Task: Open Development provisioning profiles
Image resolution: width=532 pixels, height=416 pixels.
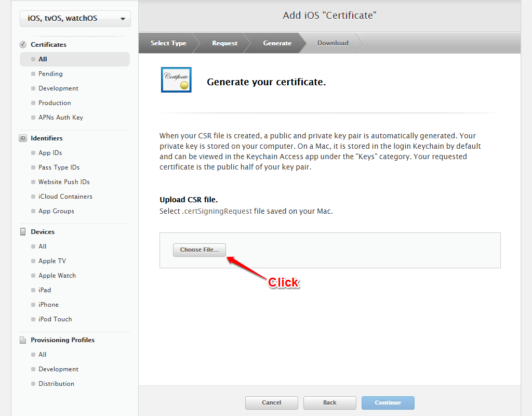Action: tap(58, 369)
